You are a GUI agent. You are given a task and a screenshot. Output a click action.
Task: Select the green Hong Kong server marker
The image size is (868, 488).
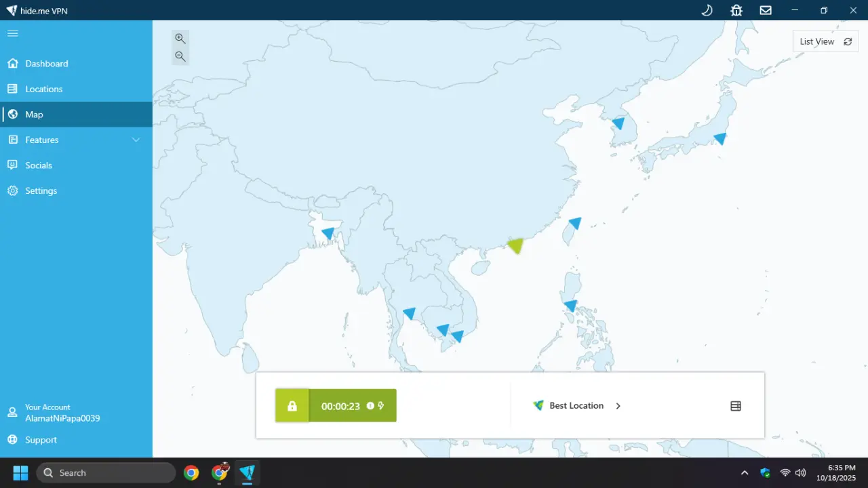516,245
